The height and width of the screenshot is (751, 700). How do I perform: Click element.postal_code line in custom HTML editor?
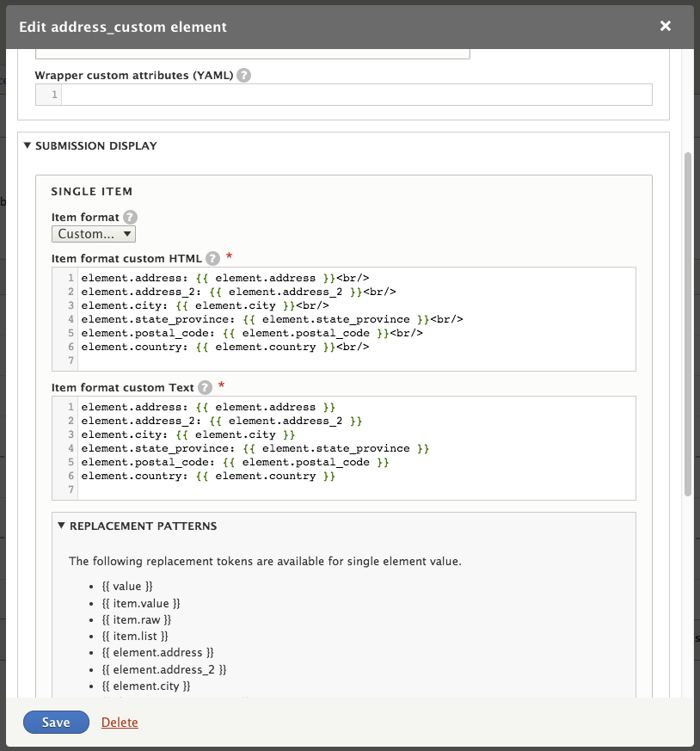(x=252, y=333)
